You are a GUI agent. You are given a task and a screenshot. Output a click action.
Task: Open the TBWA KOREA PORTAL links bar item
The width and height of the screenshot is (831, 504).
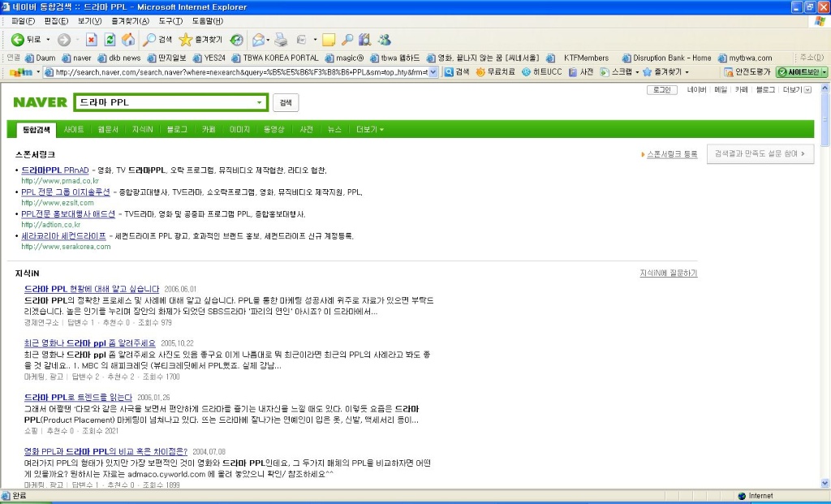(276, 58)
